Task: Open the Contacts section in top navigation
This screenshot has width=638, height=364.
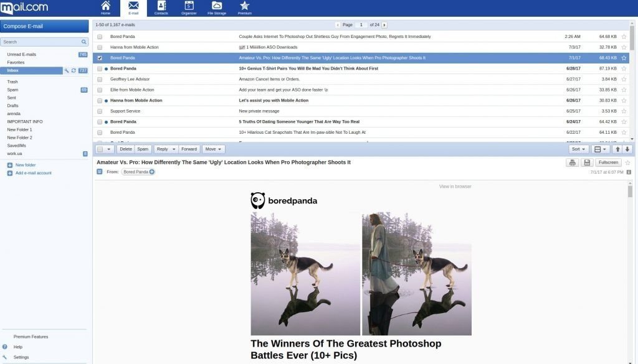Action: (x=161, y=7)
